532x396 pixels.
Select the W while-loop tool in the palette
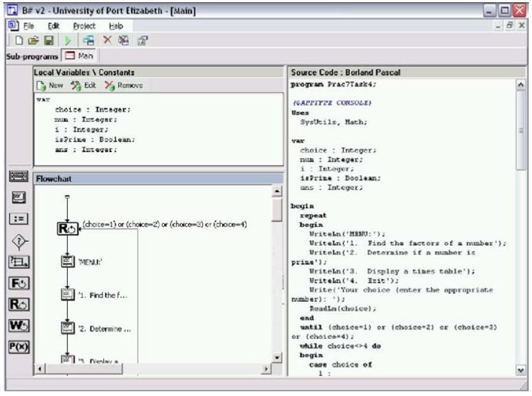(19, 325)
